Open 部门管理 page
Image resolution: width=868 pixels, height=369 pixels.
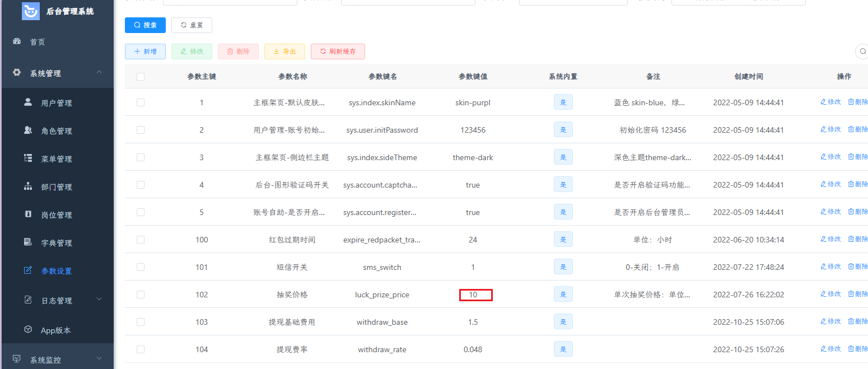pos(57,187)
